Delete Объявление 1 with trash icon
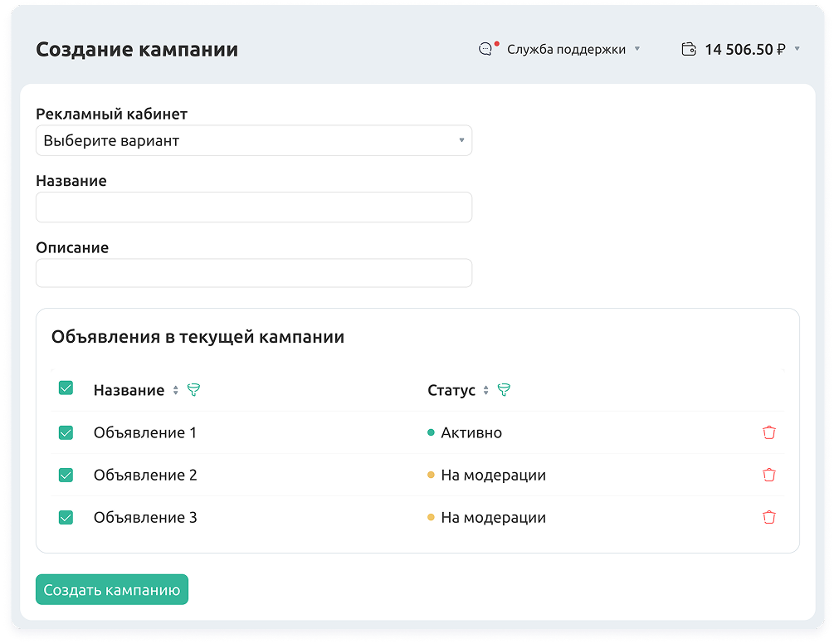Screen dimensions: 834x644 769,432
